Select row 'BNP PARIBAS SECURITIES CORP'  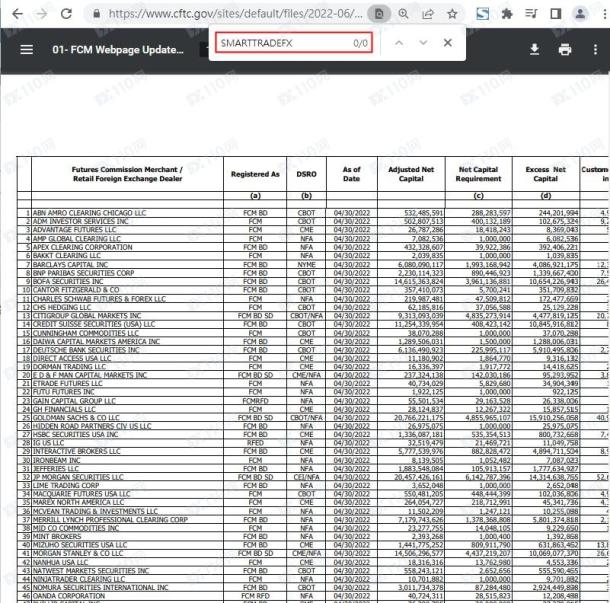click(312, 273)
